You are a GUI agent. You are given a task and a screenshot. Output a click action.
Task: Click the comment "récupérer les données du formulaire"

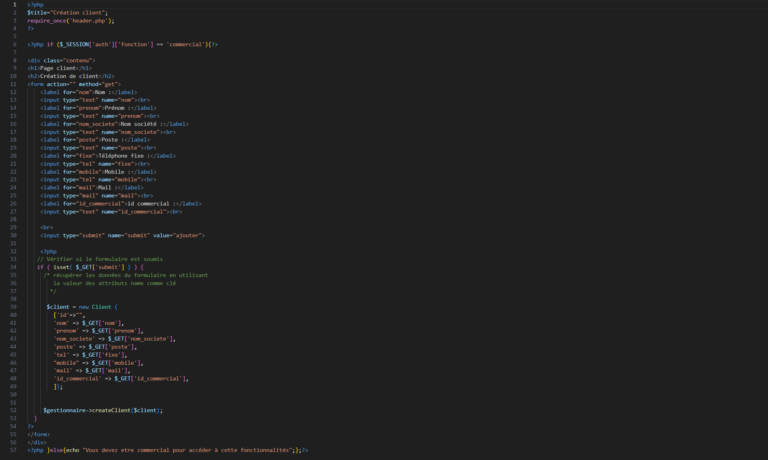click(126, 275)
